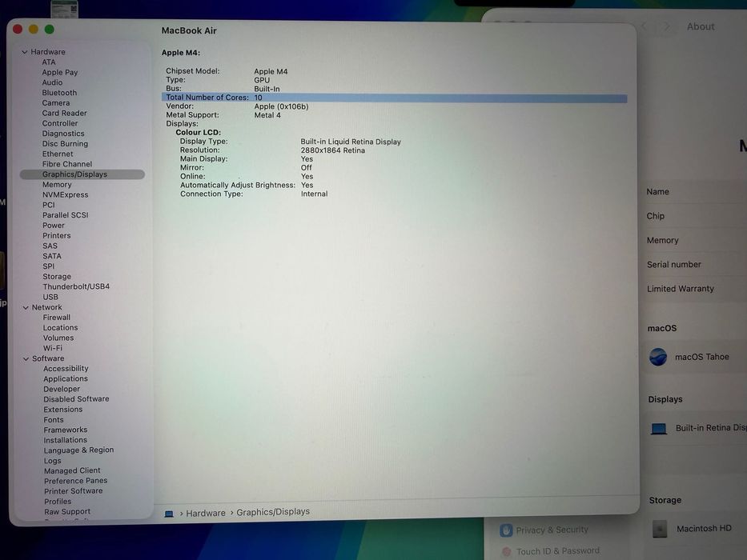Select Ethernet in the sidebar
The height and width of the screenshot is (560, 747).
[58, 154]
